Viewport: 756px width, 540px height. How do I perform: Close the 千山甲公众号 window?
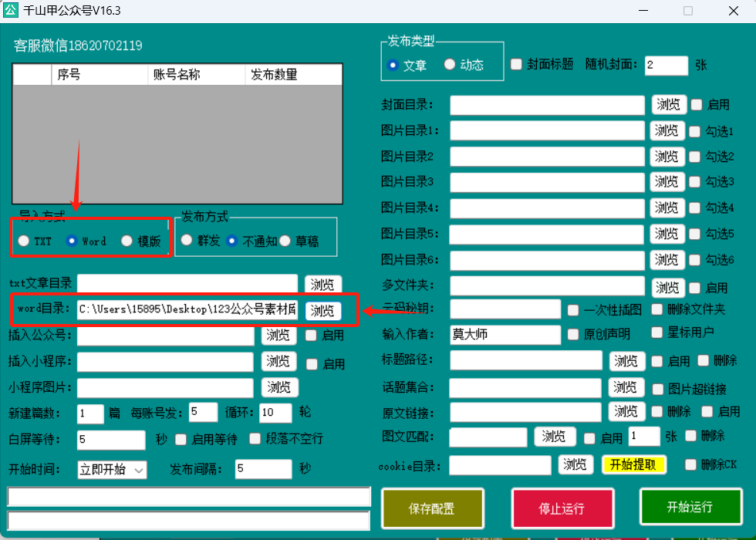(734, 11)
